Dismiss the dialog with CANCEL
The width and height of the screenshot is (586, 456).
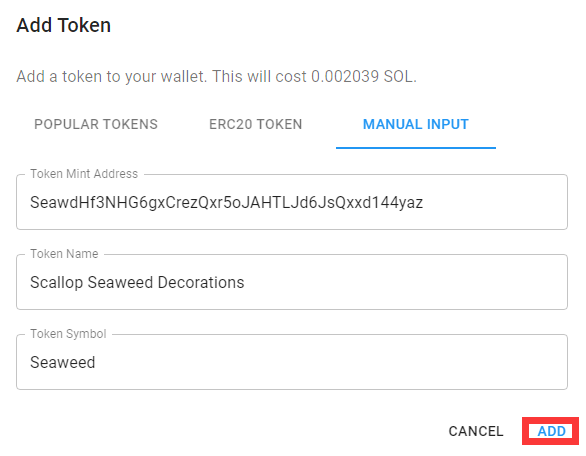tap(476, 431)
